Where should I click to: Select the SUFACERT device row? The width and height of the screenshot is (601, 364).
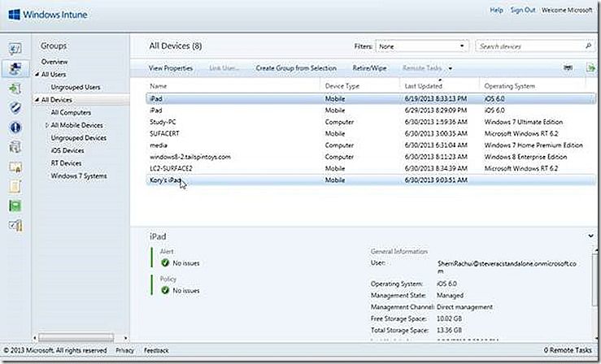[371, 133]
